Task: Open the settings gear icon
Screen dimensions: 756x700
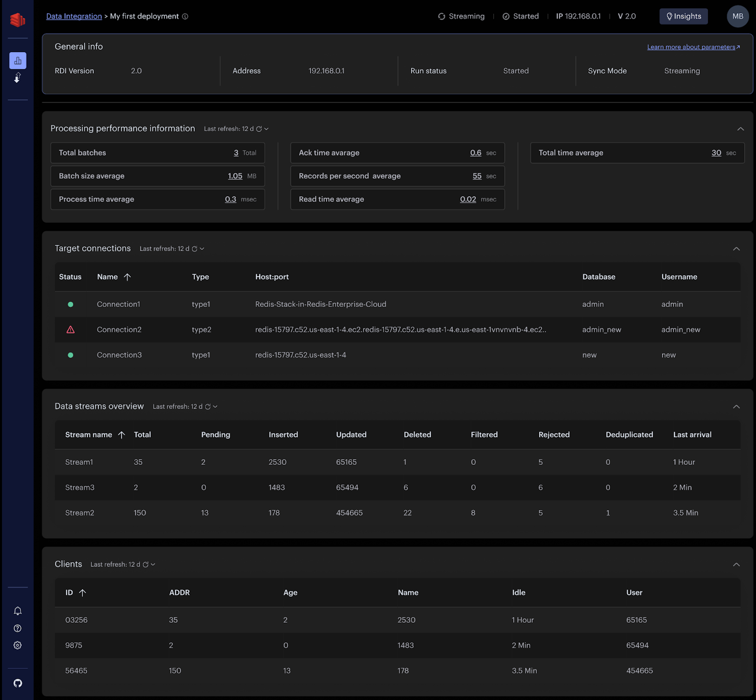Action: tap(17, 645)
